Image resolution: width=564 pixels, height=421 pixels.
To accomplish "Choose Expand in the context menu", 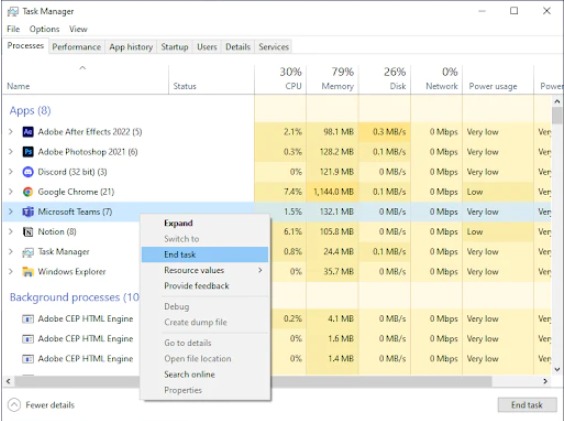I will (205, 223).
